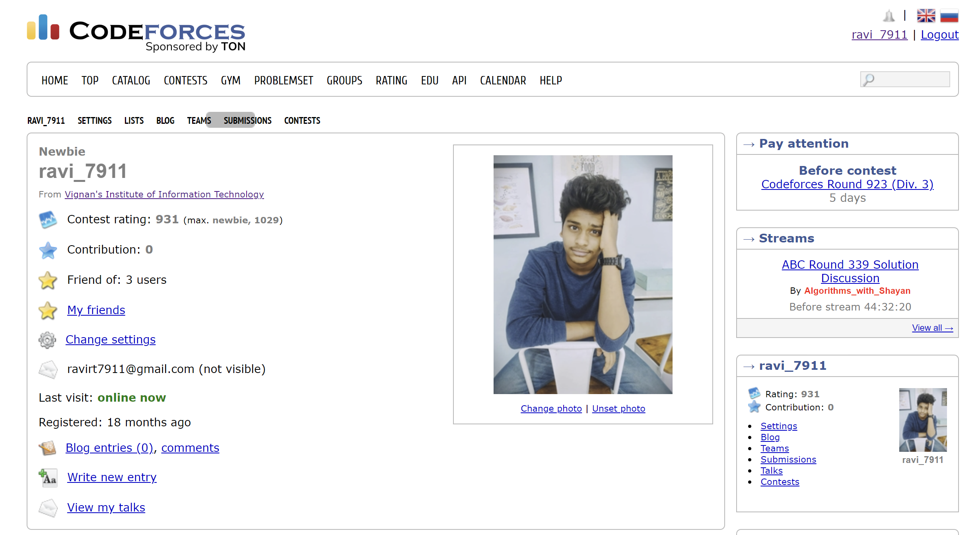Select the SUBMISSIONS profile tab
980x535 pixels.
click(x=247, y=121)
